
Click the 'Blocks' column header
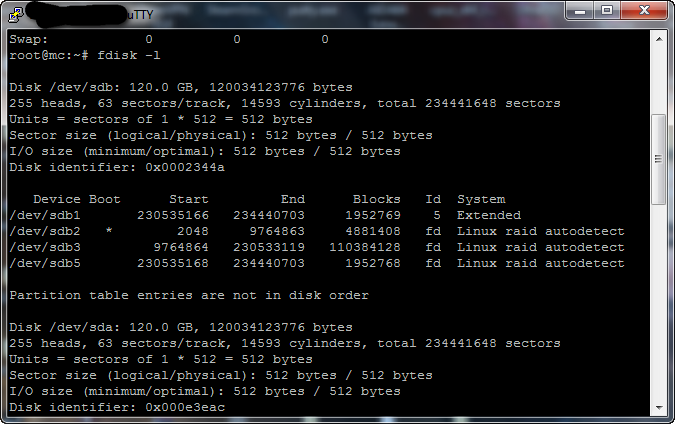[x=377, y=199]
